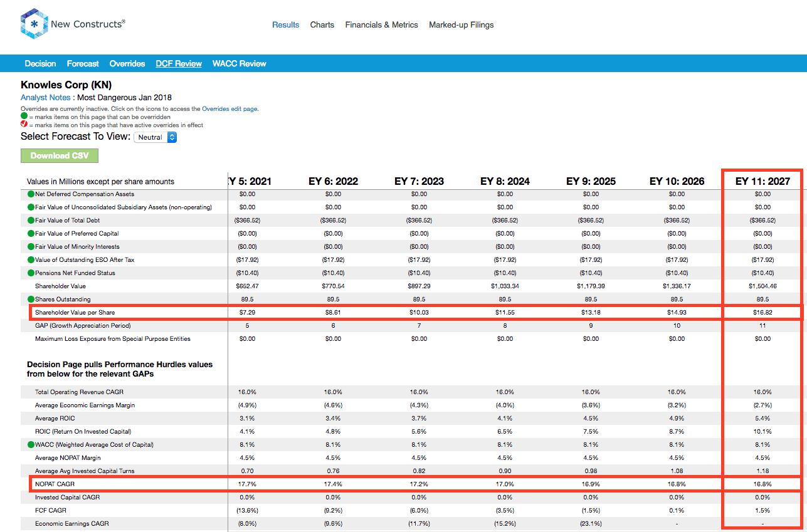
Task: Open the Results tab
Action: pos(285,25)
